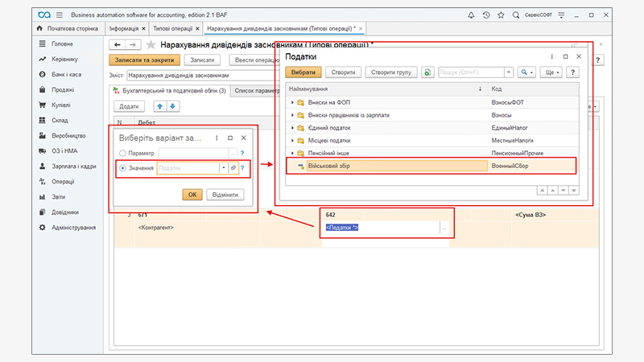
Task: Click the favorites star in title bar
Action: (503, 15)
